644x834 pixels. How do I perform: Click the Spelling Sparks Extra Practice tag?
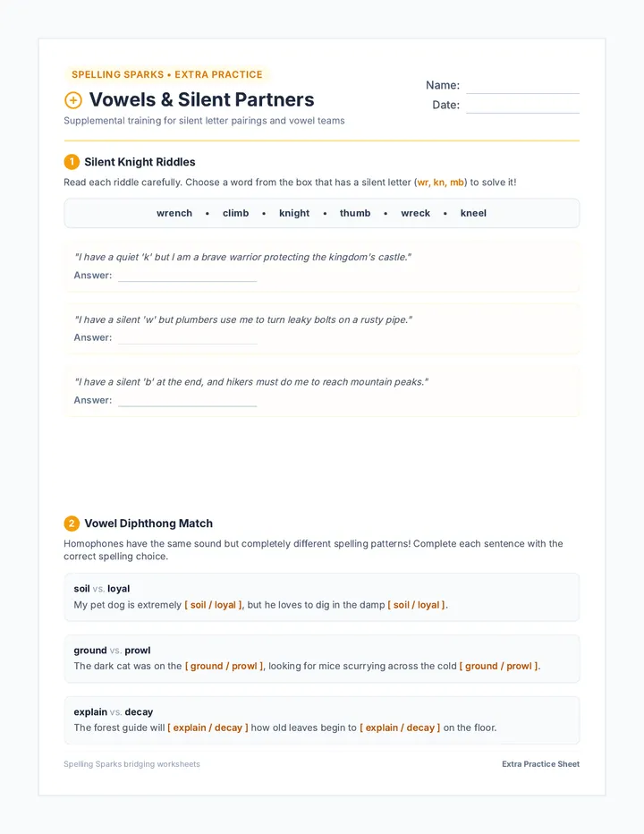click(167, 74)
